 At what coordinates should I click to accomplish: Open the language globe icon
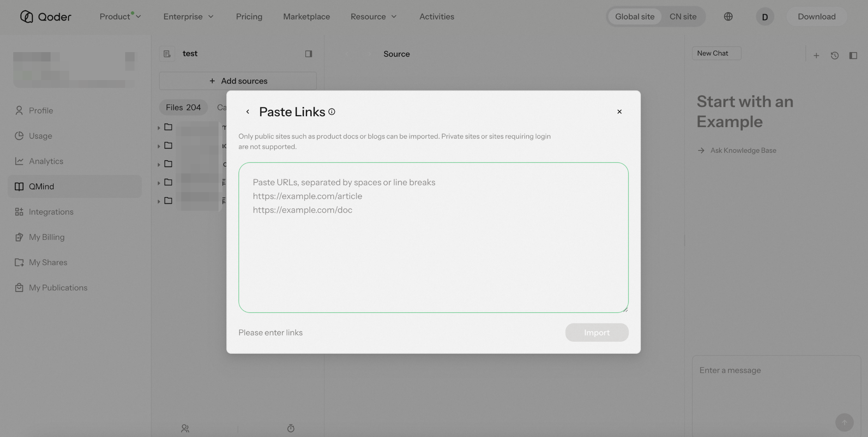[x=728, y=16]
